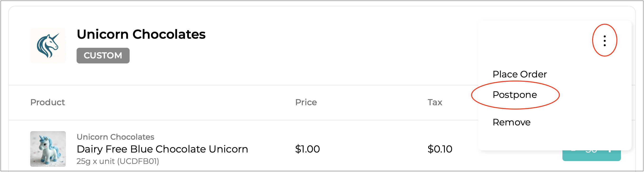644x172 pixels.
Task: Click the CUSTOM badge label
Action: pyautogui.click(x=103, y=55)
